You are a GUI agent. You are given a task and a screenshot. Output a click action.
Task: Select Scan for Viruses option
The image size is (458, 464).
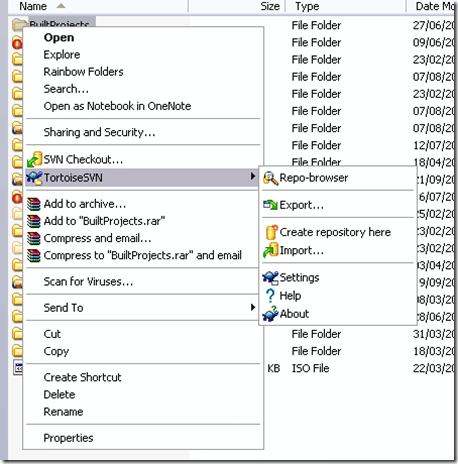pos(88,282)
